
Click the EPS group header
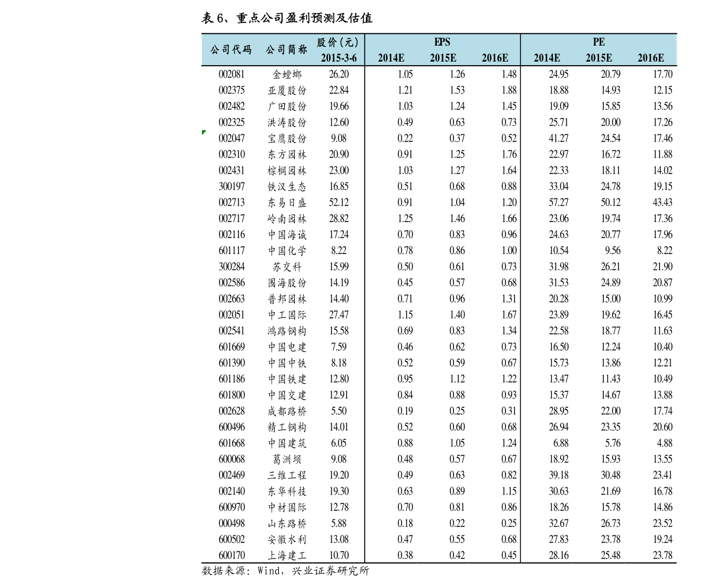(442, 42)
